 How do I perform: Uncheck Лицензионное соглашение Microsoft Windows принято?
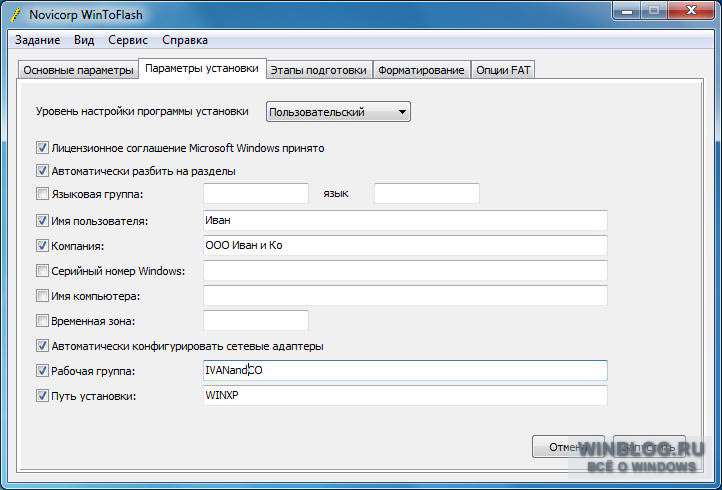tap(42, 148)
